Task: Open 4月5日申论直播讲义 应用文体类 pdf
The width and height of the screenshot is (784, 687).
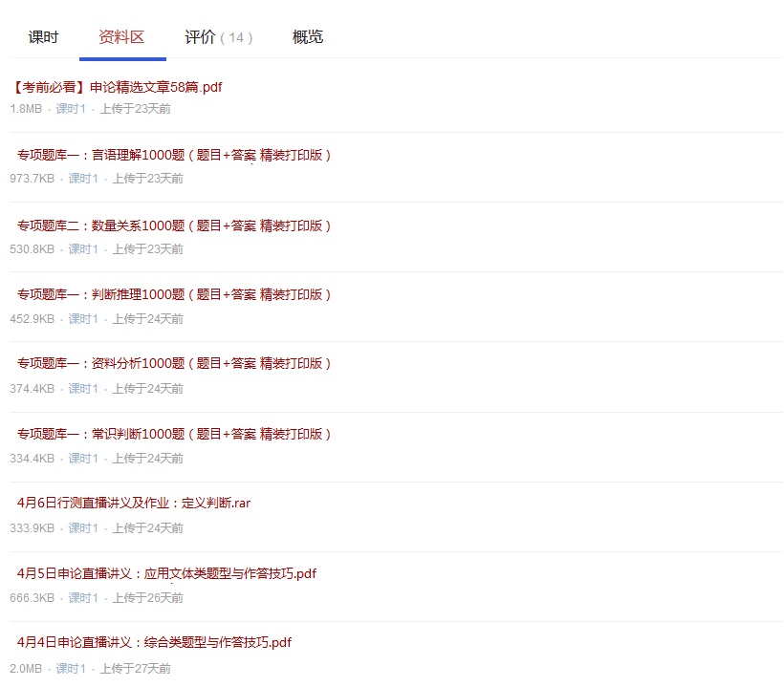Action: pos(166,573)
